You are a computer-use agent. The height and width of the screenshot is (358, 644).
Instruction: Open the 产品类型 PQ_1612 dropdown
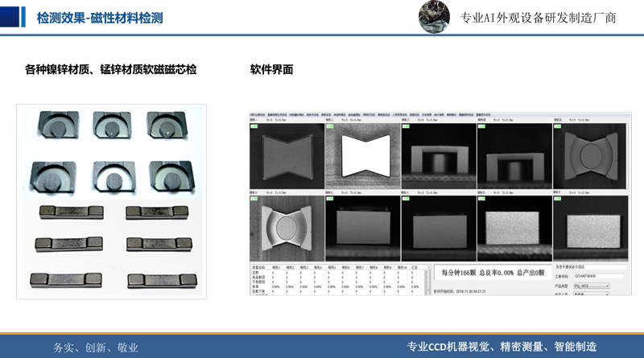pos(592,286)
